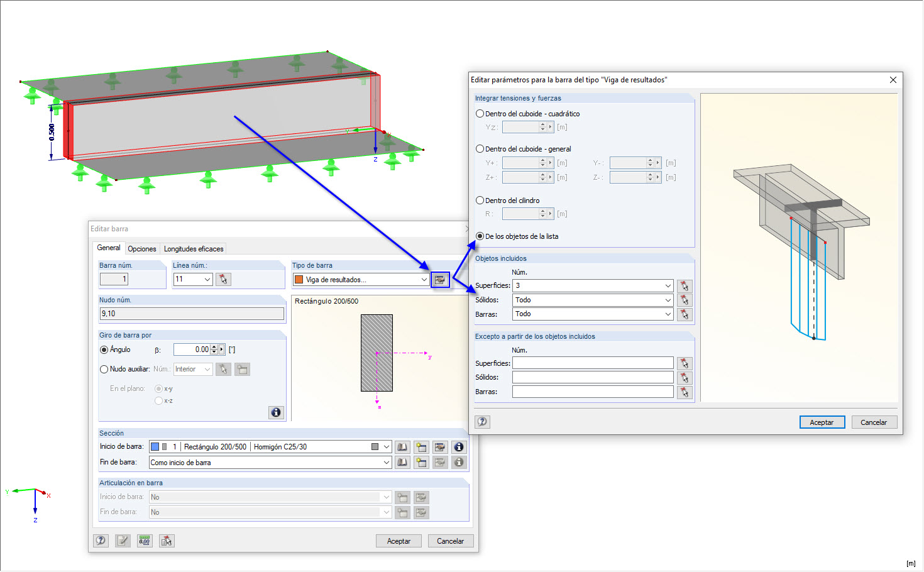This screenshot has width=924, height=572.
Task: Click the Nudo núm. field
Action: pyautogui.click(x=192, y=314)
